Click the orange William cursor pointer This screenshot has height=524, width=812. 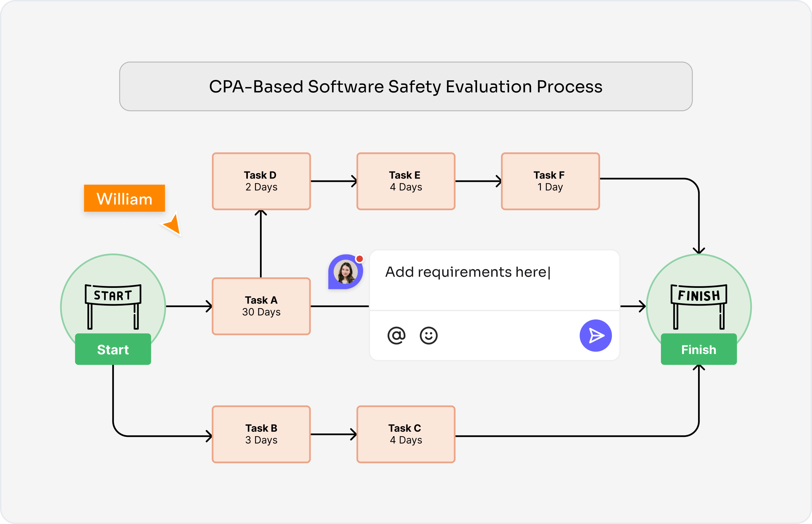pos(173,224)
